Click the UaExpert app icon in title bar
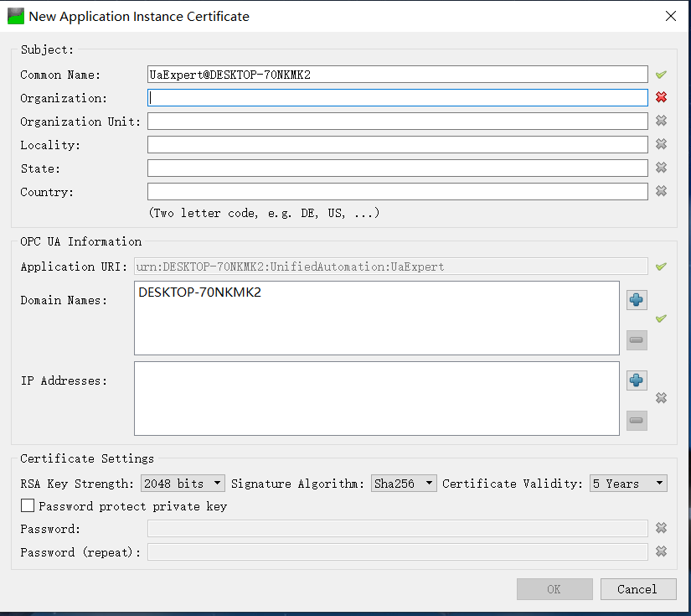The image size is (691, 616). pos(15,16)
